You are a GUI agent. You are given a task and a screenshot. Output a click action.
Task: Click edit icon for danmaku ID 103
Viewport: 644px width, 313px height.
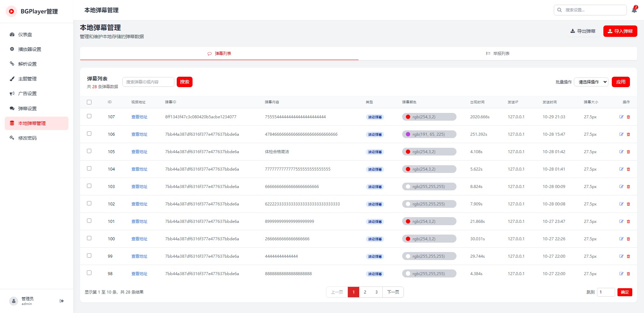(x=621, y=187)
